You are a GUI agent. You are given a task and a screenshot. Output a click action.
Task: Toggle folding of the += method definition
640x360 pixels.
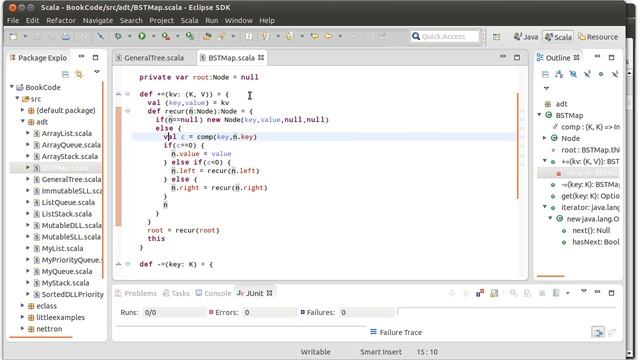[x=128, y=94]
